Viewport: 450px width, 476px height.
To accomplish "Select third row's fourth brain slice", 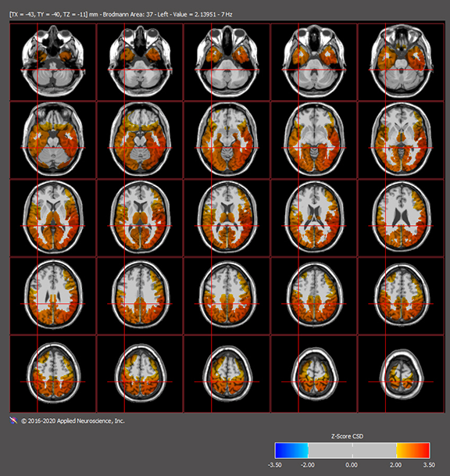I will (314, 218).
